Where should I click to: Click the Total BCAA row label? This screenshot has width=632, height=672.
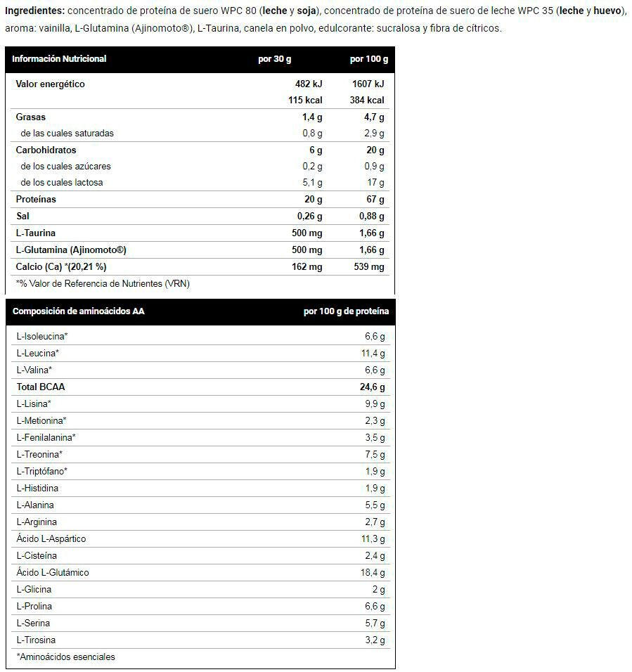pyautogui.click(x=41, y=387)
